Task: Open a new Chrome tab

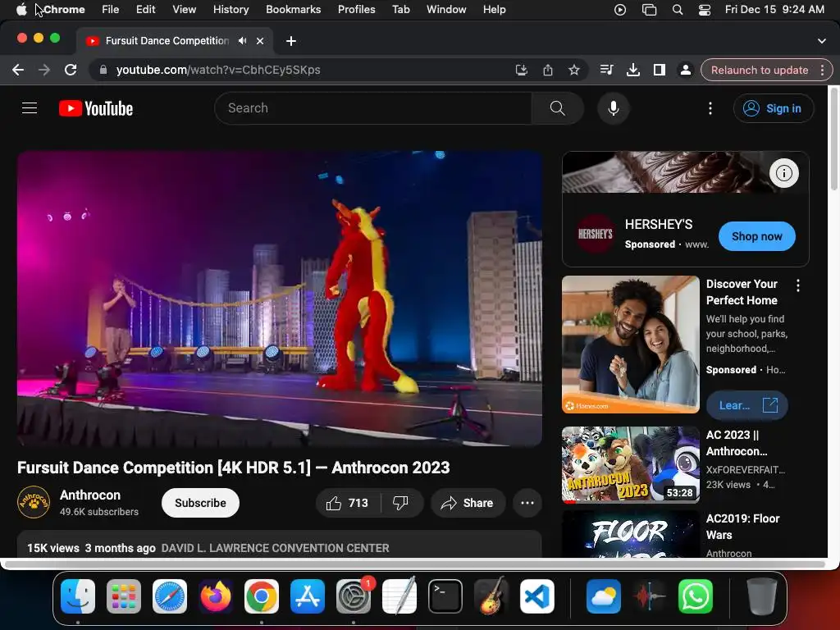Action: (x=291, y=41)
